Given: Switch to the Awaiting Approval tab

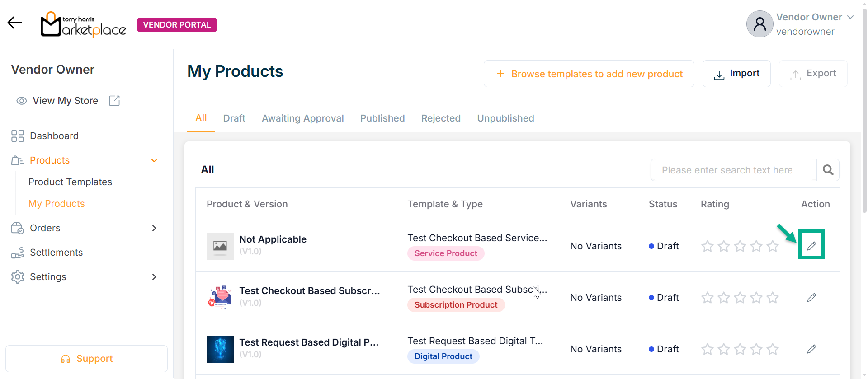Looking at the screenshot, I should pyautogui.click(x=302, y=118).
